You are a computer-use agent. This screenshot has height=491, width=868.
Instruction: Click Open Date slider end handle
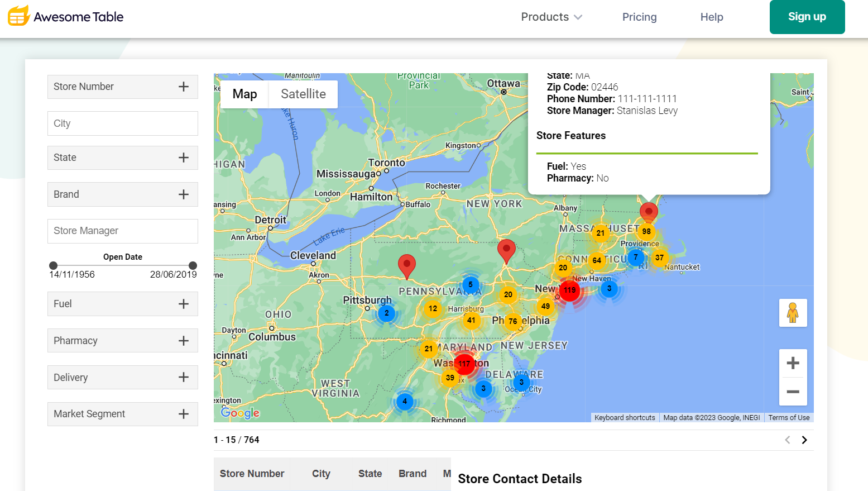193,265
